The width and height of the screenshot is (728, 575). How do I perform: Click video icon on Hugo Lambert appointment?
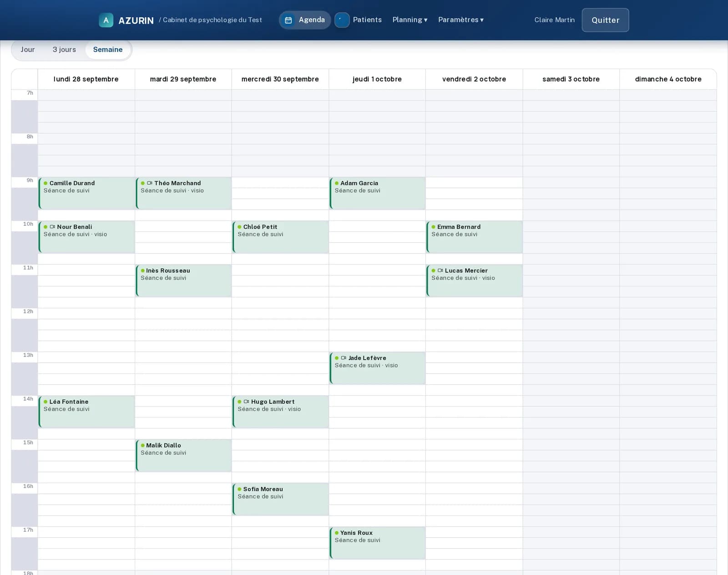click(246, 402)
